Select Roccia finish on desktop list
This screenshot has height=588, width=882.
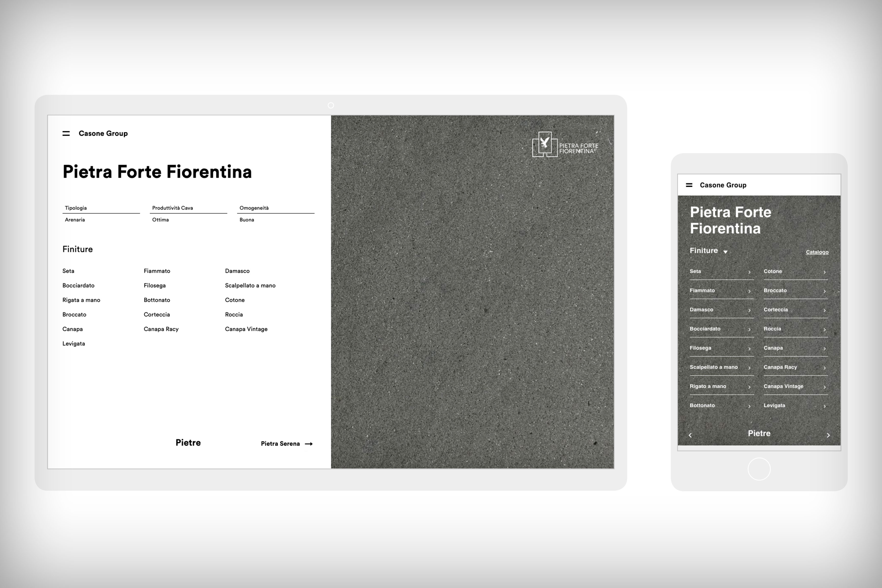pyautogui.click(x=234, y=315)
